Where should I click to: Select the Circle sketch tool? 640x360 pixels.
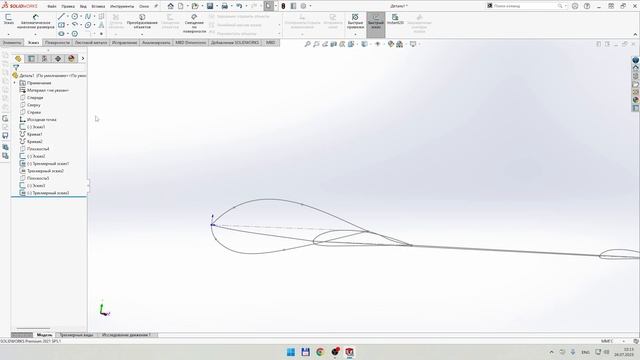(75, 16)
